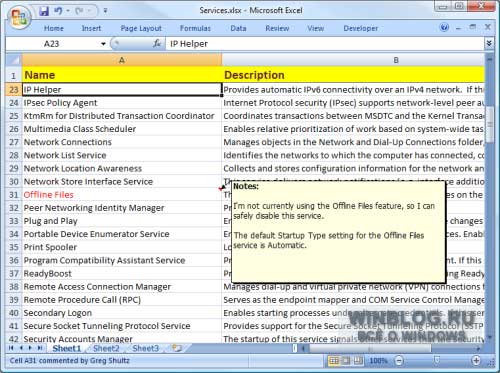Select the Plug and Play cell

coord(122,221)
